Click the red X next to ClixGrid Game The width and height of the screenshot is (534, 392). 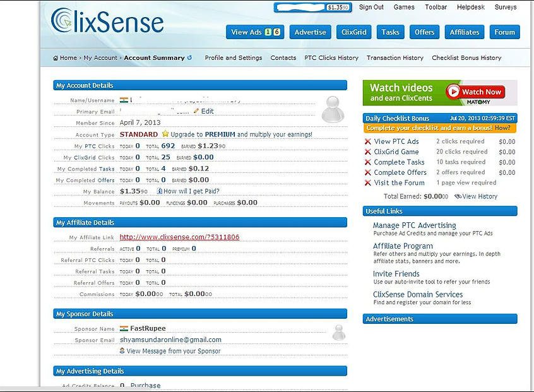click(x=368, y=152)
